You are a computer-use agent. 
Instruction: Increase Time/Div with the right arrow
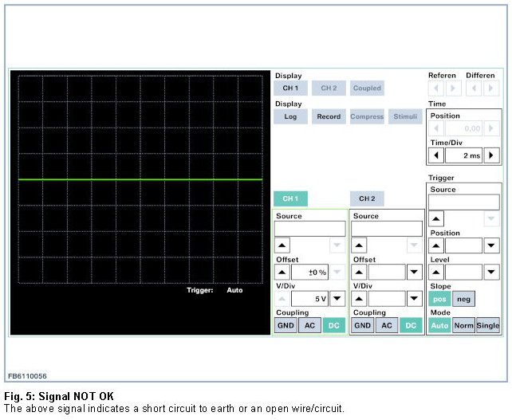tap(492, 155)
